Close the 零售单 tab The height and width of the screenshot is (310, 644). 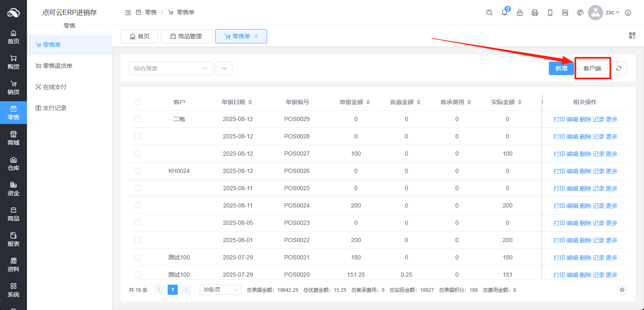(256, 37)
